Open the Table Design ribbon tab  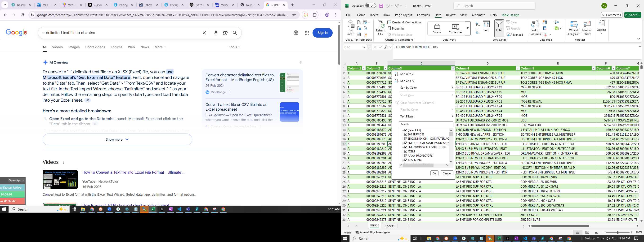510,15
